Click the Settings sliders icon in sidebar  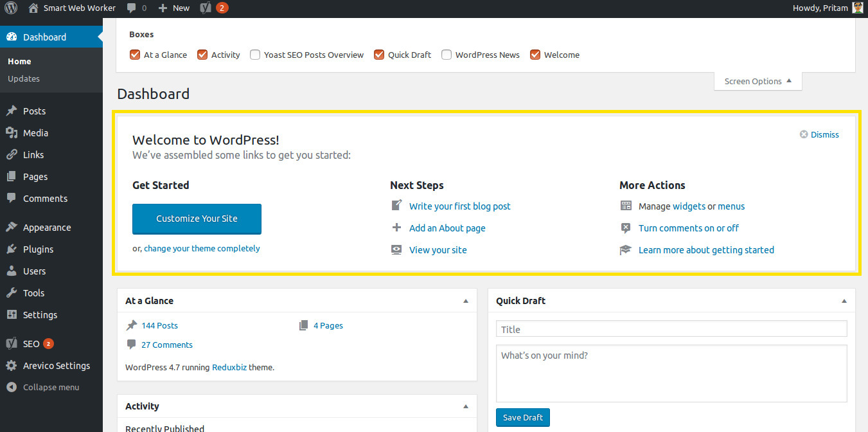[12, 314]
